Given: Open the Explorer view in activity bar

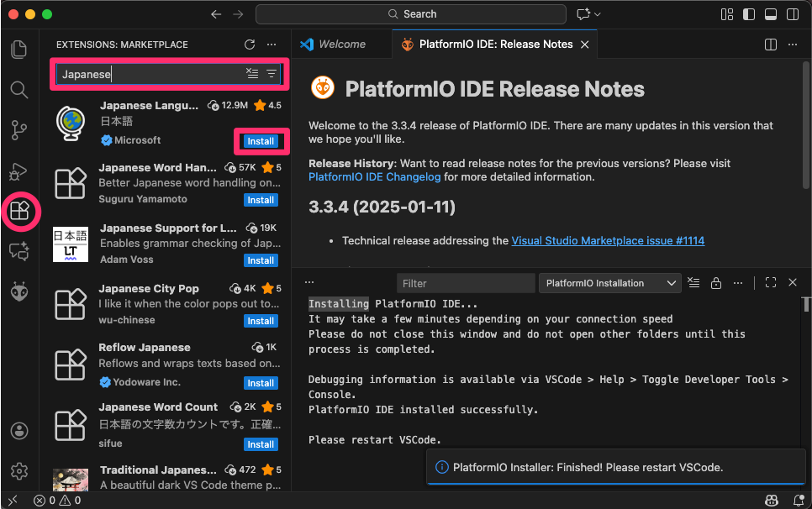Looking at the screenshot, I should click(18, 50).
